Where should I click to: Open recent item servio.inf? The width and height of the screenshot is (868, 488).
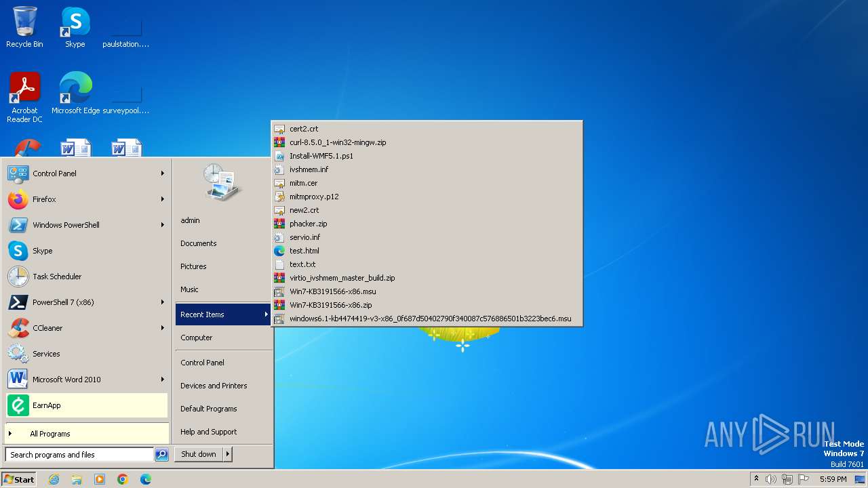427,237
